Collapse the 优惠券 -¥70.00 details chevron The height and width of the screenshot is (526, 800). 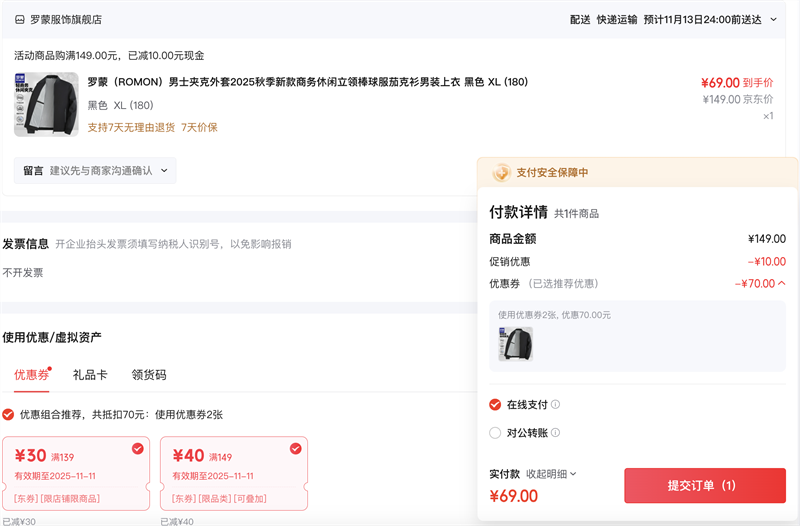click(781, 283)
